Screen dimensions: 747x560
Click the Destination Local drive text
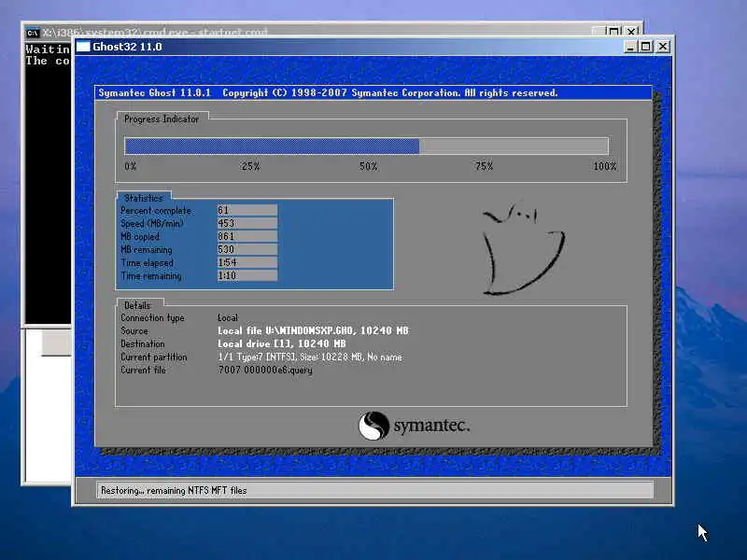click(x=282, y=343)
